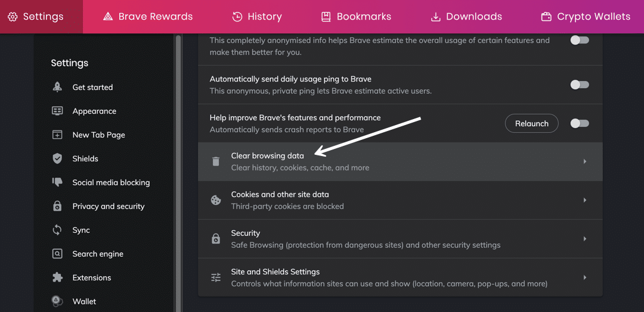Image resolution: width=644 pixels, height=312 pixels.
Task: Click the Sync arrows icon in sidebar
Action: click(57, 230)
